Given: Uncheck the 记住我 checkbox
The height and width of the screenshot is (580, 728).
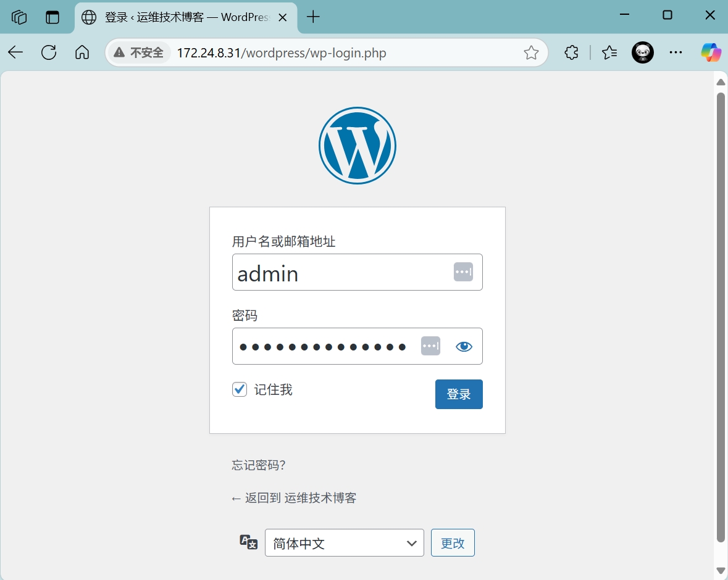Looking at the screenshot, I should coord(240,389).
